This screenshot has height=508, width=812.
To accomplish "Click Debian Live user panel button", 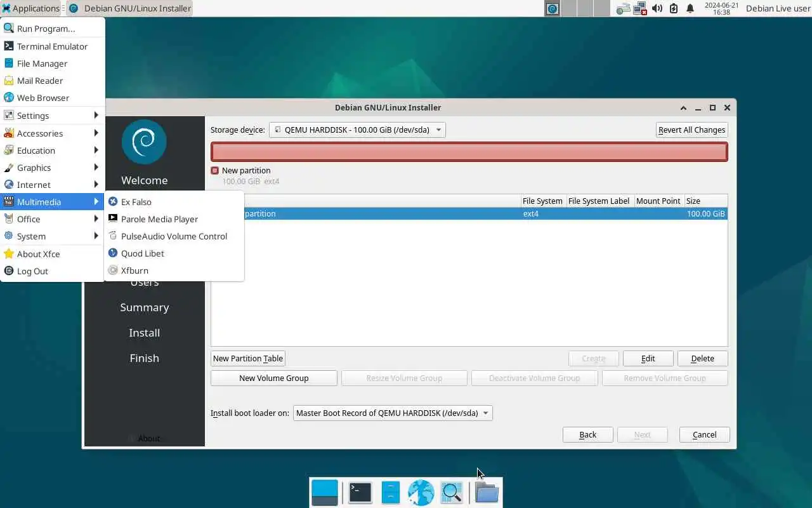I will click(778, 8).
